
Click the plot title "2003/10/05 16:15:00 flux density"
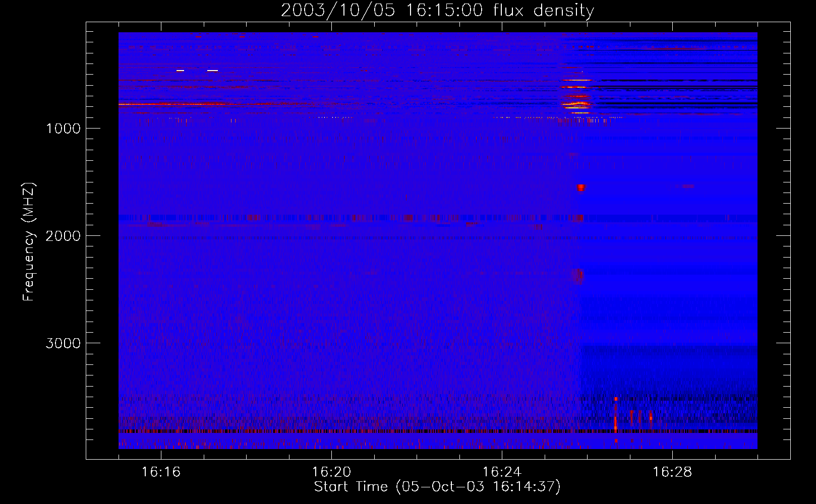437,10
